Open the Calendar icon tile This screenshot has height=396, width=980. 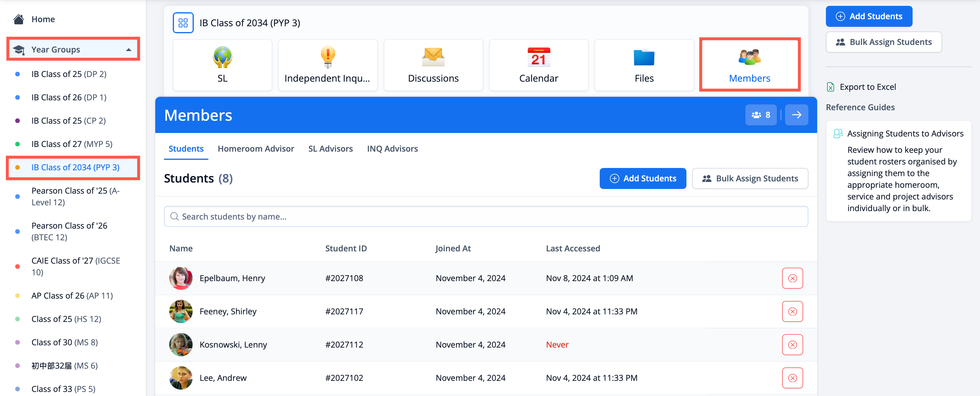[538, 65]
